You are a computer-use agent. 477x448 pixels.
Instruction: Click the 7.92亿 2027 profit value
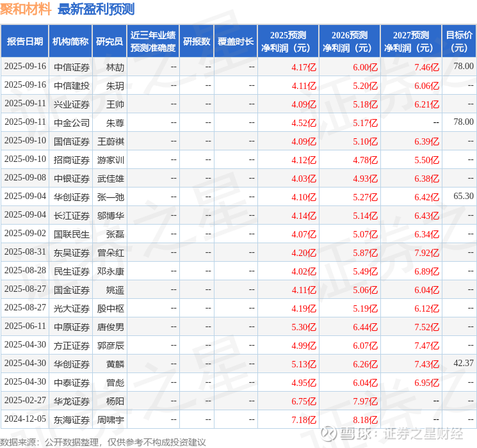coord(427,253)
